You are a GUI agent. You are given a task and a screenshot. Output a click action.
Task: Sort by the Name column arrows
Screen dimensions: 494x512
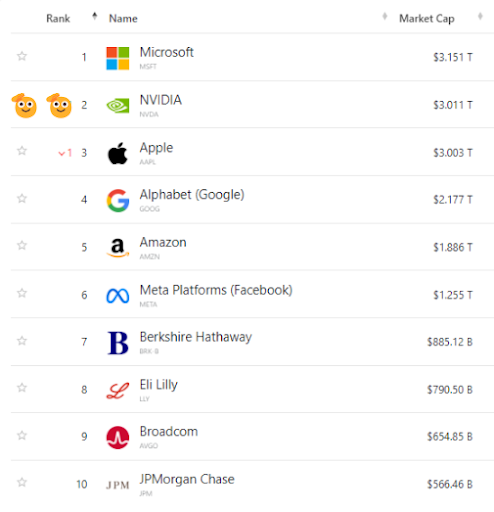click(385, 16)
